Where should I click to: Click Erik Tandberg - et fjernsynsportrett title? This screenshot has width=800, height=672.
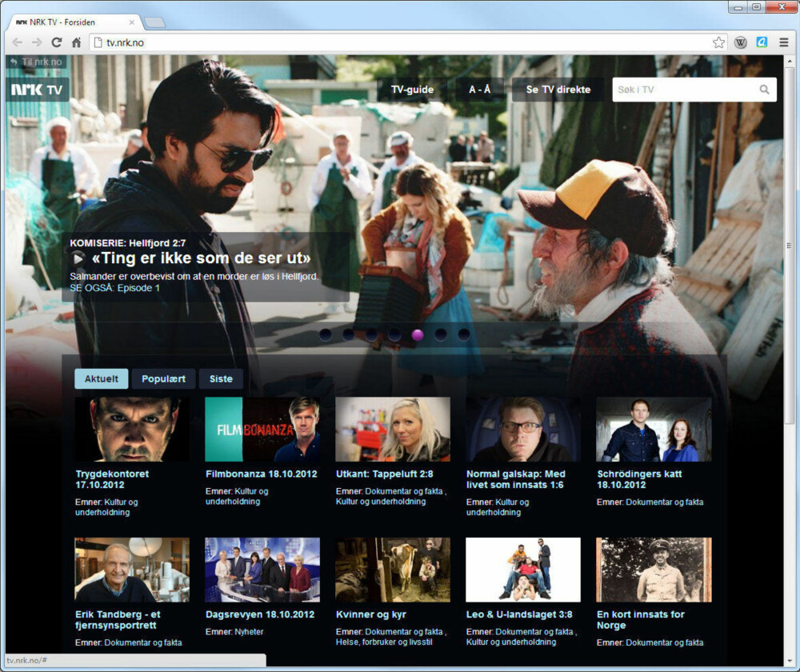[x=118, y=619]
